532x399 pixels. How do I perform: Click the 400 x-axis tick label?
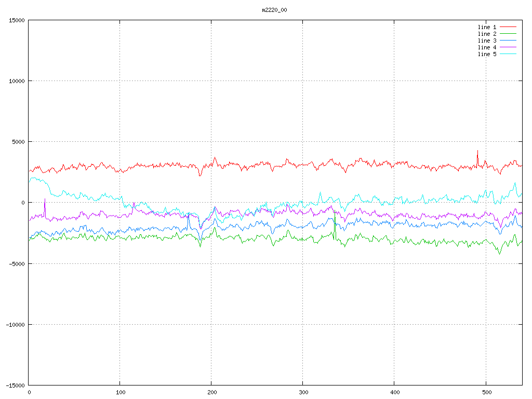pos(394,392)
